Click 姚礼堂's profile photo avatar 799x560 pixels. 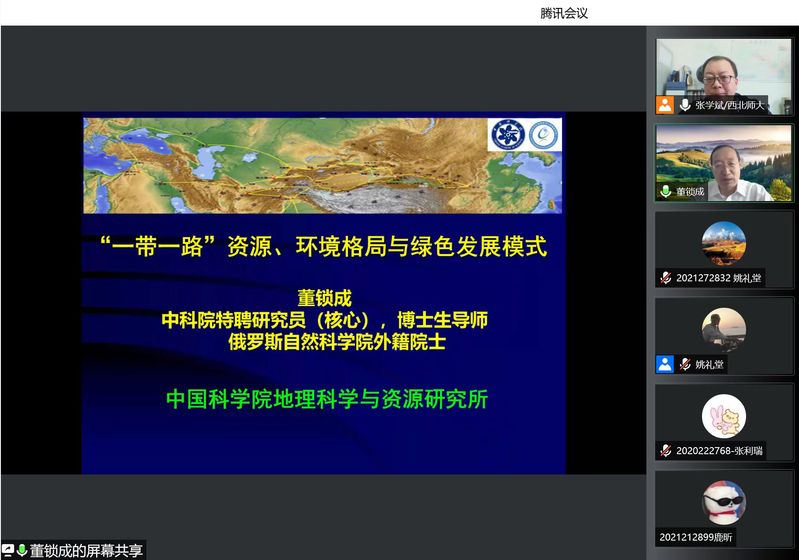tap(723, 328)
